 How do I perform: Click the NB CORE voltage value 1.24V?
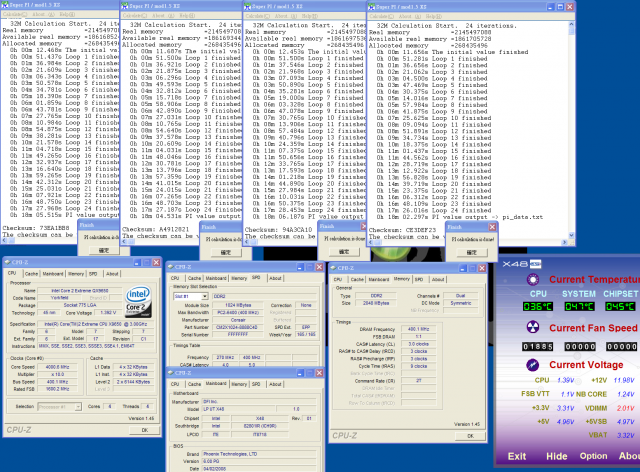click(x=625, y=394)
